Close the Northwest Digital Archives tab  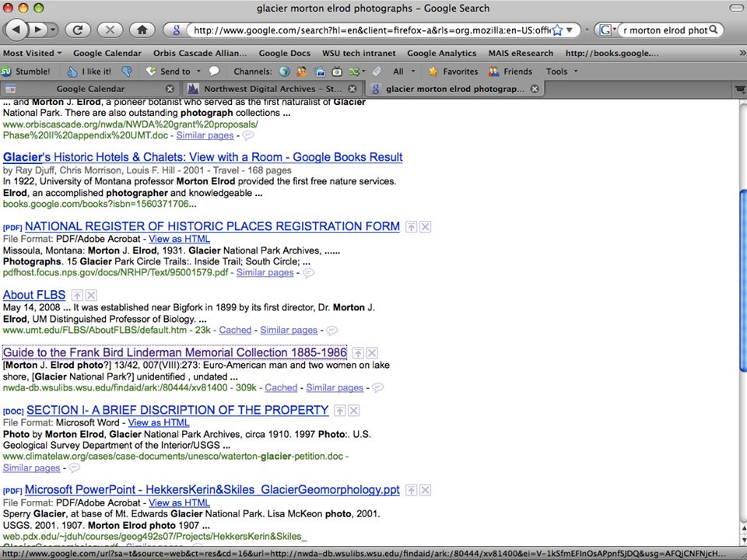(x=352, y=89)
